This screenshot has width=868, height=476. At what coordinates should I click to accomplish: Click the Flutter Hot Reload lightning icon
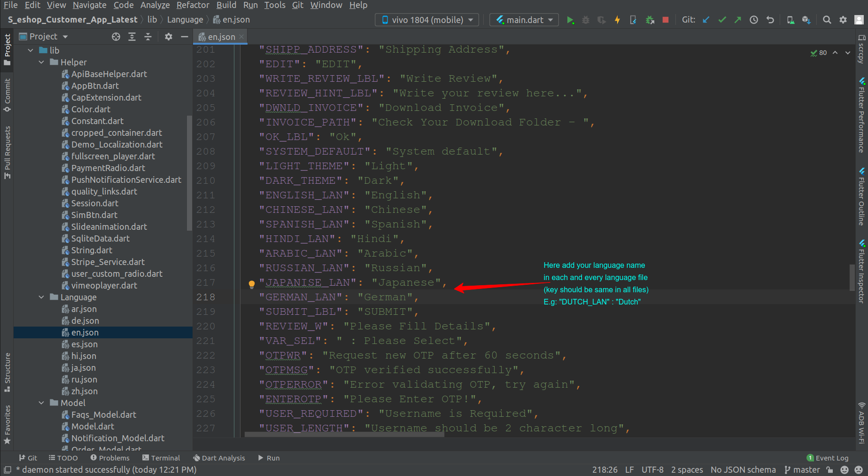[x=617, y=20]
